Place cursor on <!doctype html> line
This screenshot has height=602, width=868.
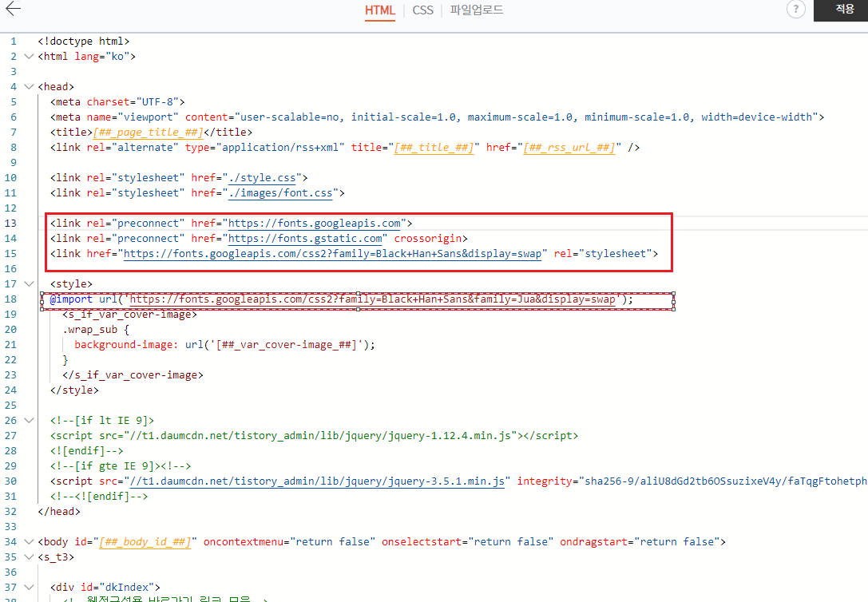(x=84, y=42)
